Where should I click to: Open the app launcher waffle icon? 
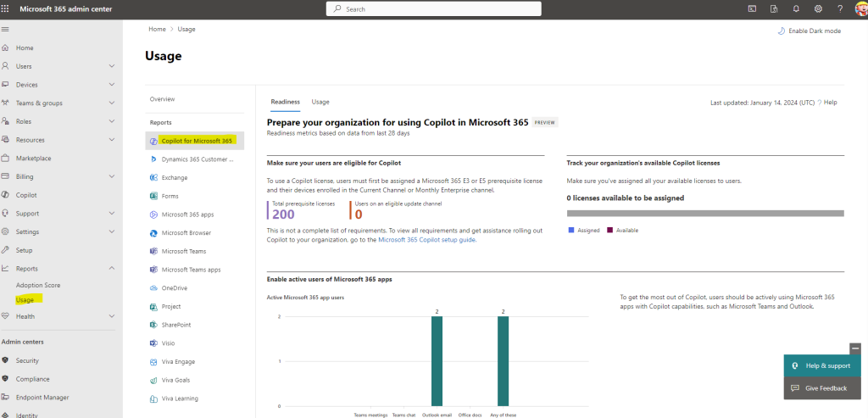pyautogui.click(x=6, y=8)
